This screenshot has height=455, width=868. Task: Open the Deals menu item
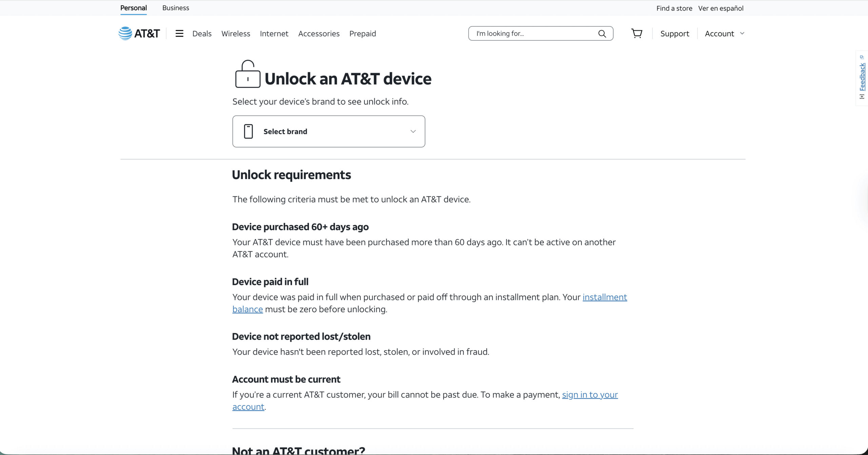[202, 34]
